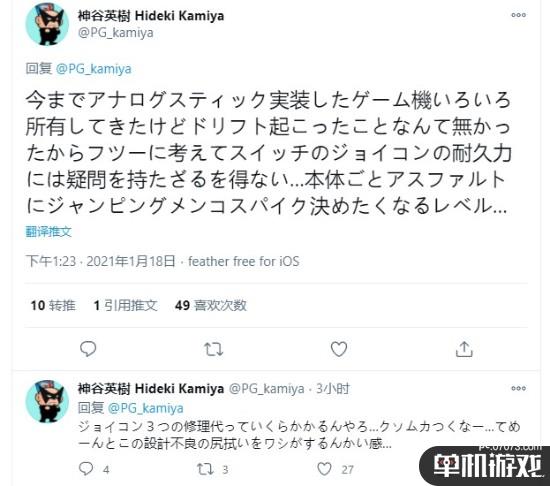The width and height of the screenshot is (550, 486).
Task: Like the main tweet with the heart icon
Action: click(x=339, y=349)
